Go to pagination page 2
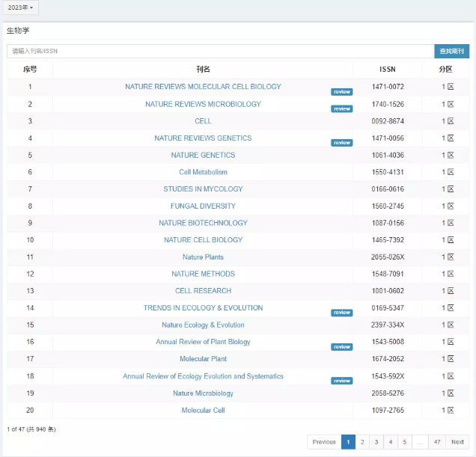Image resolution: width=476 pixels, height=457 pixels. (x=362, y=442)
